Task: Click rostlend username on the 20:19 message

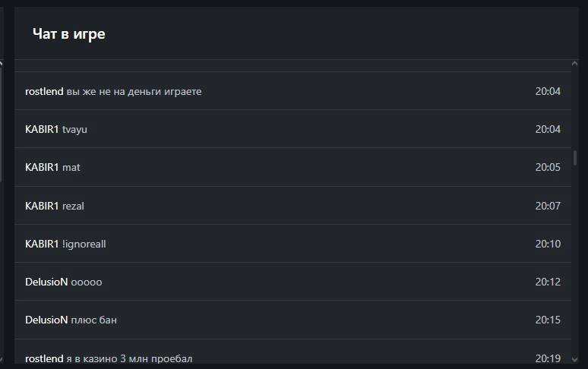Action: 44,358
